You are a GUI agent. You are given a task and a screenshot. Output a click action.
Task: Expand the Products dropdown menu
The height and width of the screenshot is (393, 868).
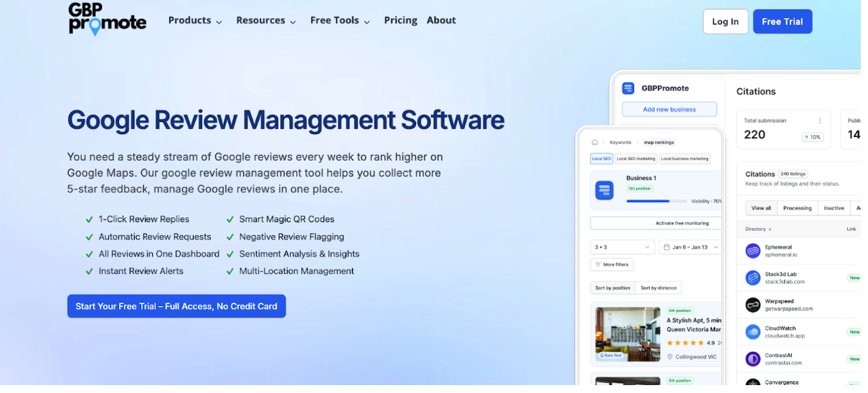[195, 21]
